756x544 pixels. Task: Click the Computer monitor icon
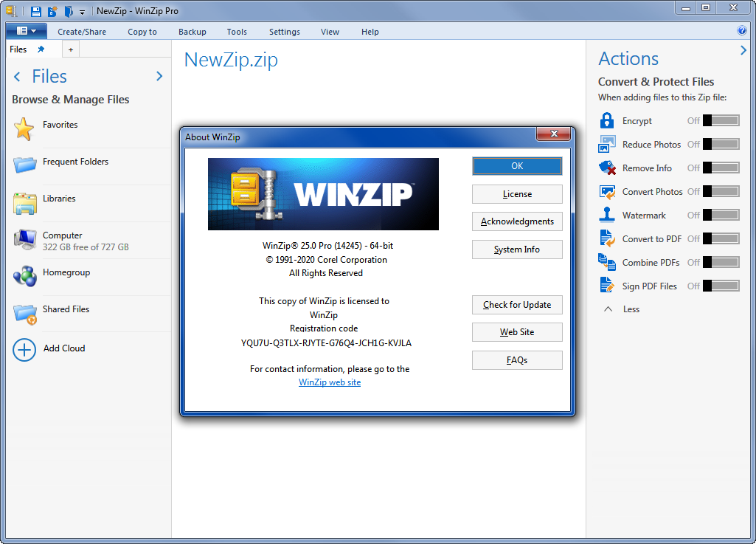coord(25,239)
